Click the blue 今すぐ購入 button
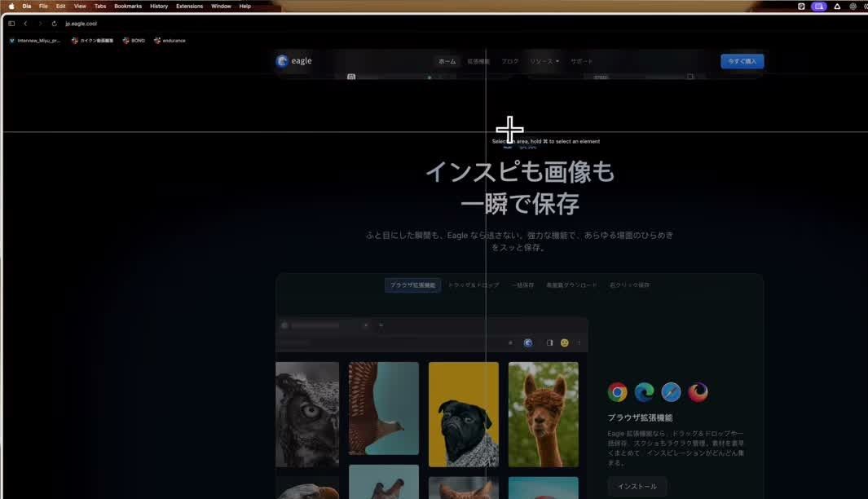Viewport: 868px width, 499px height. pyautogui.click(x=742, y=61)
